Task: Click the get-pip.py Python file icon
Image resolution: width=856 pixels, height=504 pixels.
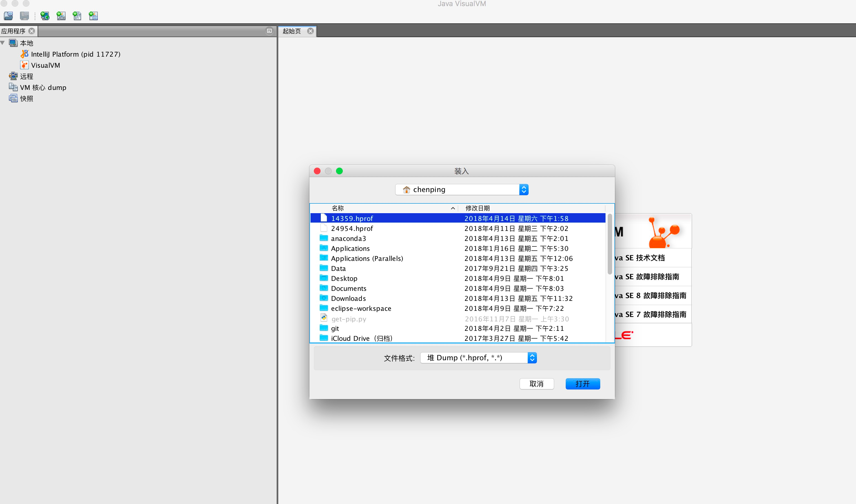Action: tap(324, 318)
